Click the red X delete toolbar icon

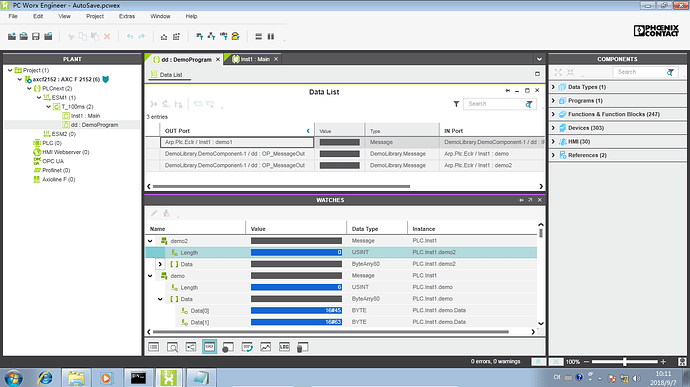tap(107, 37)
